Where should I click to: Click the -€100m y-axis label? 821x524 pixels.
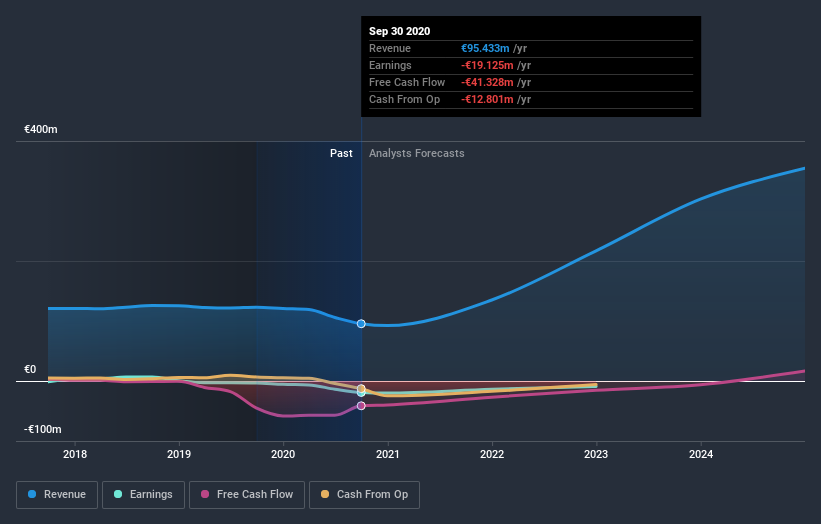(x=42, y=429)
